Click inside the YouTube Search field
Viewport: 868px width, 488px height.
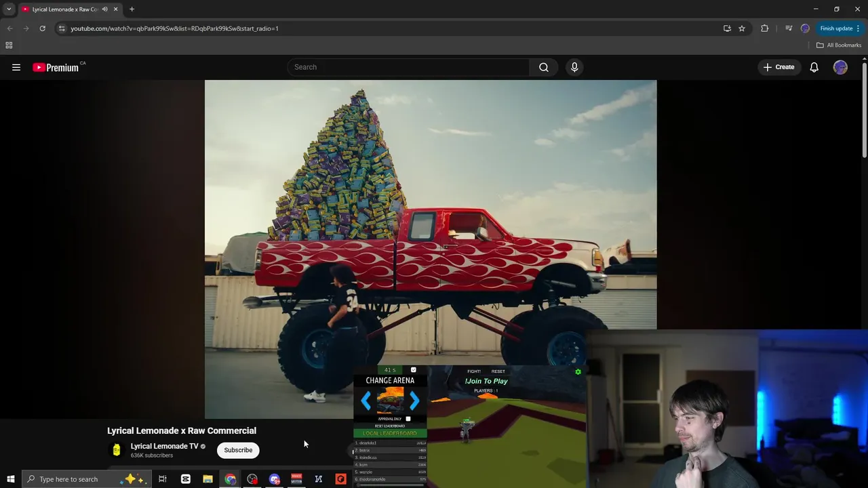coord(408,67)
